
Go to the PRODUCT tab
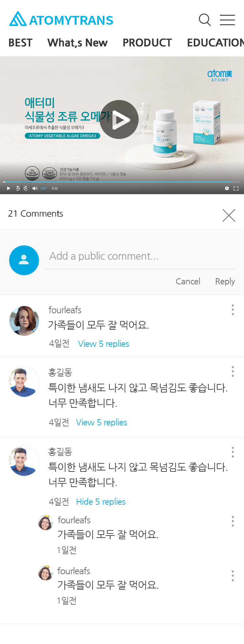click(147, 43)
